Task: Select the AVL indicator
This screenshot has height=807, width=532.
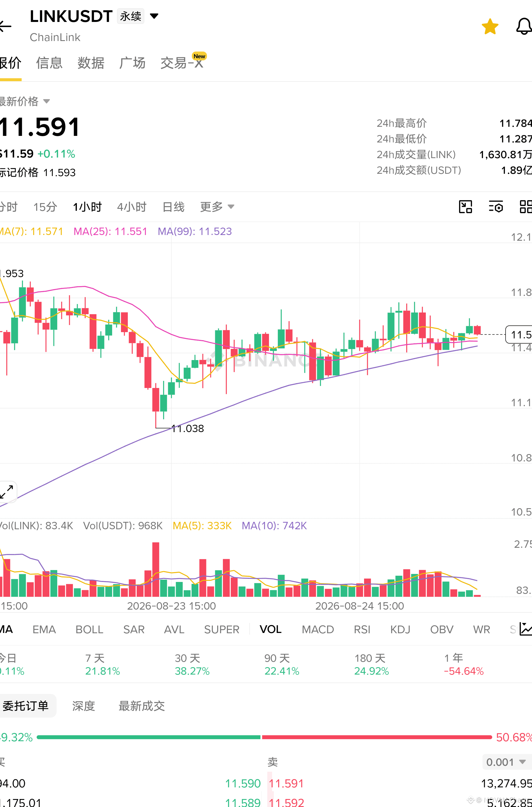Action: pos(174,630)
